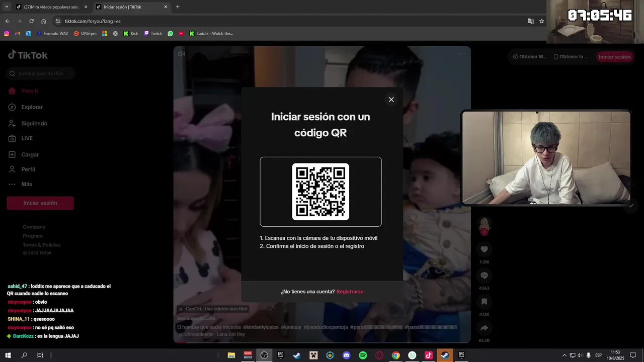Bookmark the video with save icon
644x362 pixels.
(x=484, y=302)
